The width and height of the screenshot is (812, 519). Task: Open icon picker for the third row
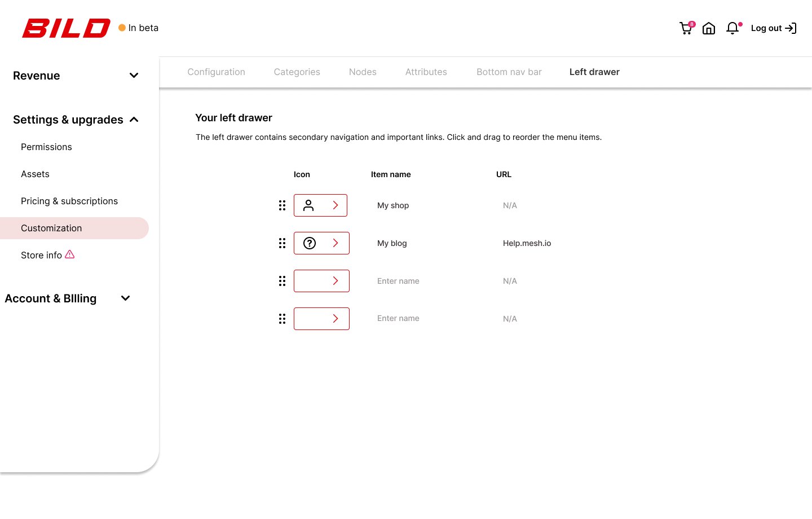pos(336,281)
